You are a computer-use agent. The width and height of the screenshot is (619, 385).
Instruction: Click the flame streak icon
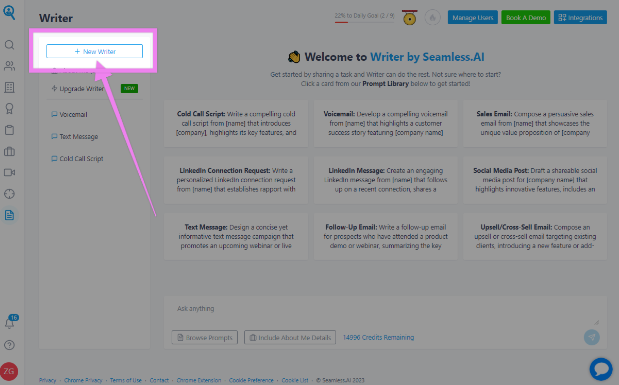(x=432, y=18)
